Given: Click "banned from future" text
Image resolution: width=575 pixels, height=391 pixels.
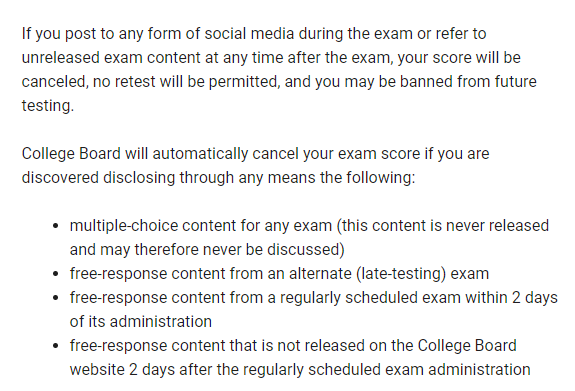Looking at the screenshot, I should (468, 82).
